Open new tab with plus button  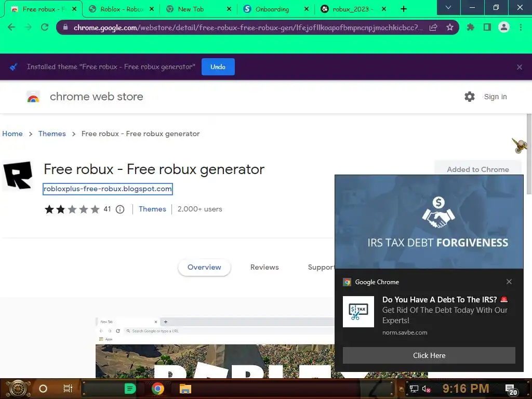(403, 9)
